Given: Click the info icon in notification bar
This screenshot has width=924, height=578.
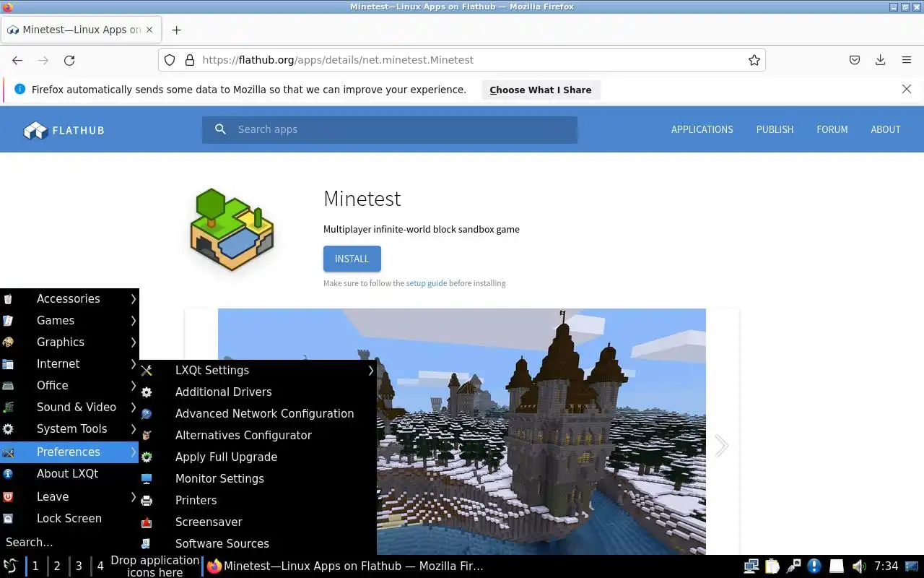Looking at the screenshot, I should click(x=19, y=89).
